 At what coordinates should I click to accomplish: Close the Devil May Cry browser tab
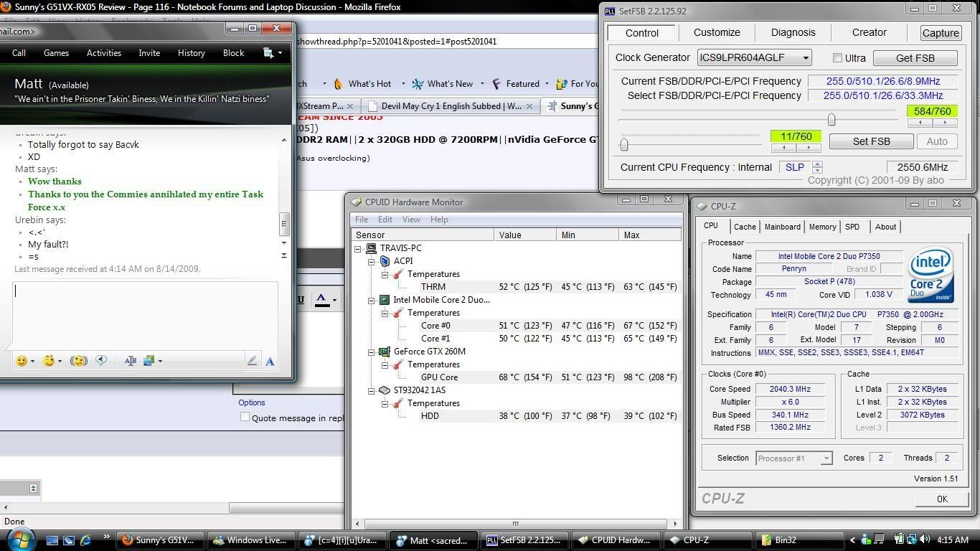point(529,106)
